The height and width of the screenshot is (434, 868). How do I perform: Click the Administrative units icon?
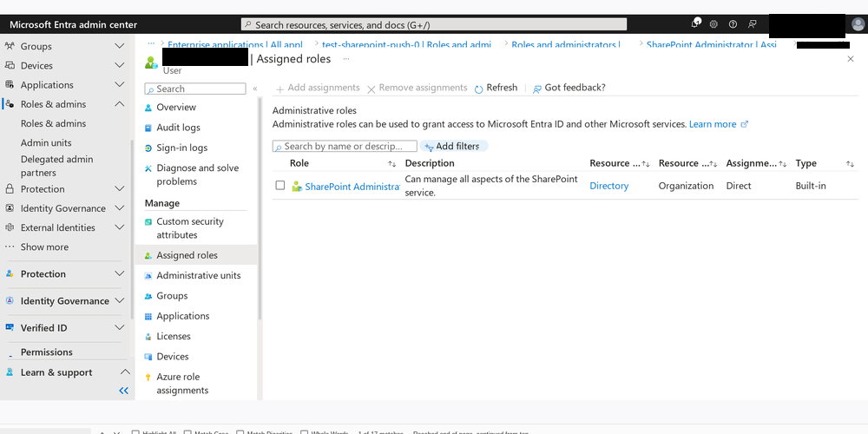tap(148, 276)
